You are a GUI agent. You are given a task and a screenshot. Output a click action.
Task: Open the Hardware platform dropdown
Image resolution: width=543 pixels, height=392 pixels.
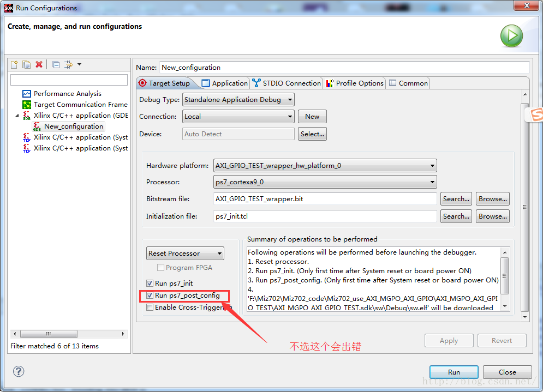(325, 166)
